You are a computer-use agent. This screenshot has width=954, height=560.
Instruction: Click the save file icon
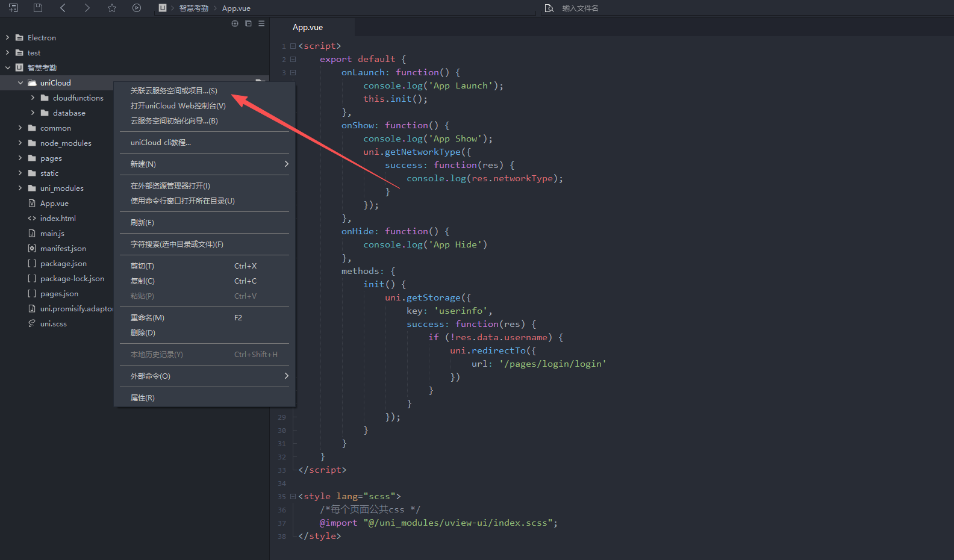(x=38, y=8)
